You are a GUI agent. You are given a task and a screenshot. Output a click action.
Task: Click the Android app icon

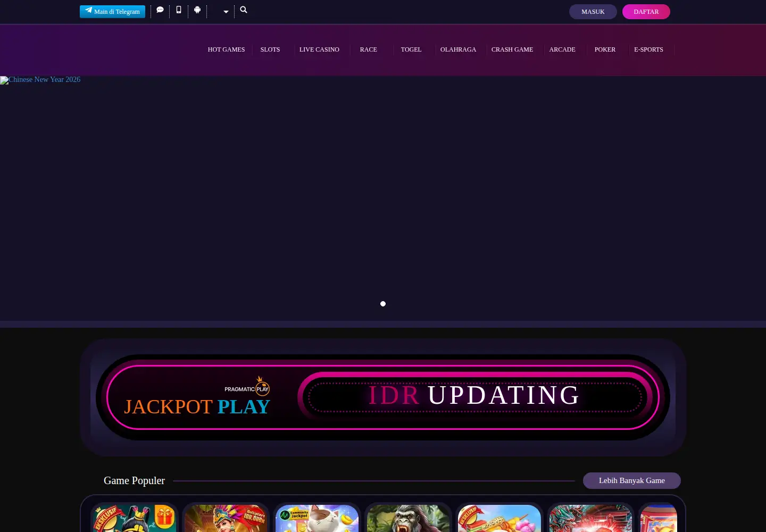(197, 10)
